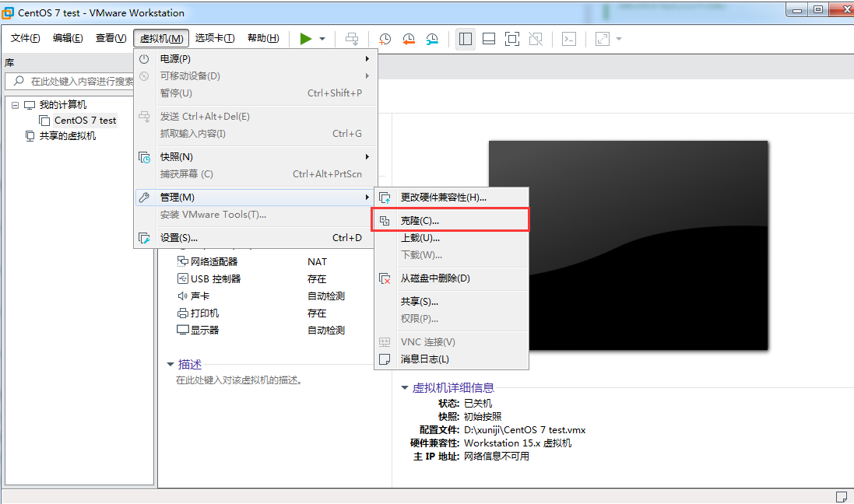Click the wrench icon beside 管理(M)
The width and height of the screenshot is (854, 504).
pyautogui.click(x=144, y=197)
